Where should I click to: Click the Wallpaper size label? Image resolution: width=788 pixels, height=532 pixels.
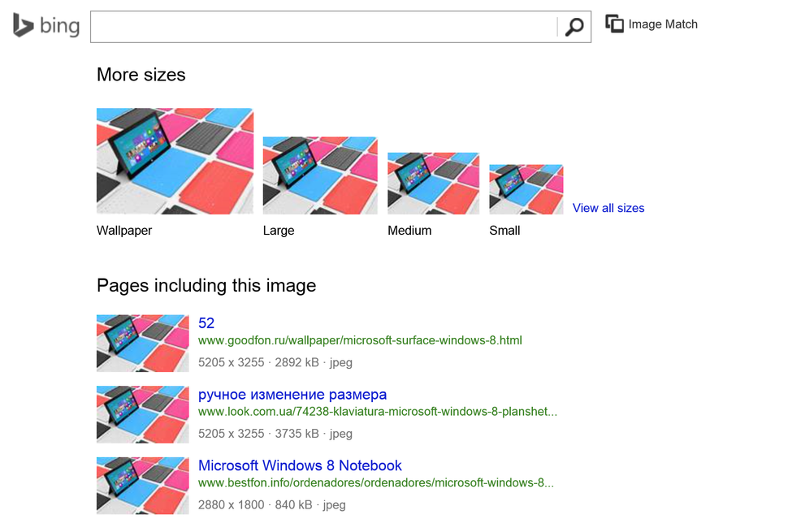124,231
